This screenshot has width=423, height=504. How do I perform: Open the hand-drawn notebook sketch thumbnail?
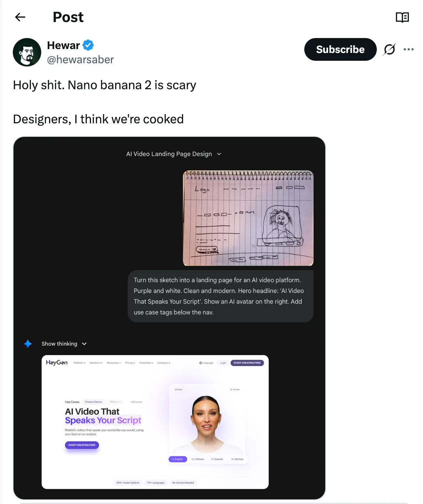tap(248, 218)
